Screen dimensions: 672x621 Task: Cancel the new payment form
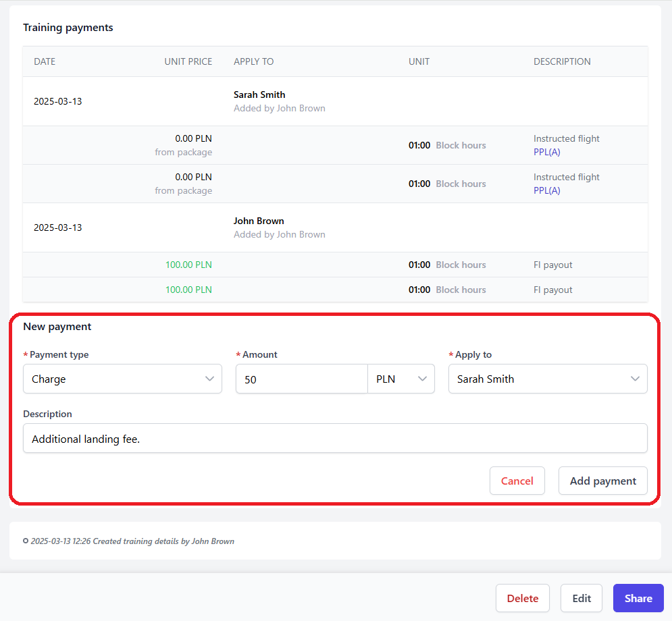click(517, 481)
